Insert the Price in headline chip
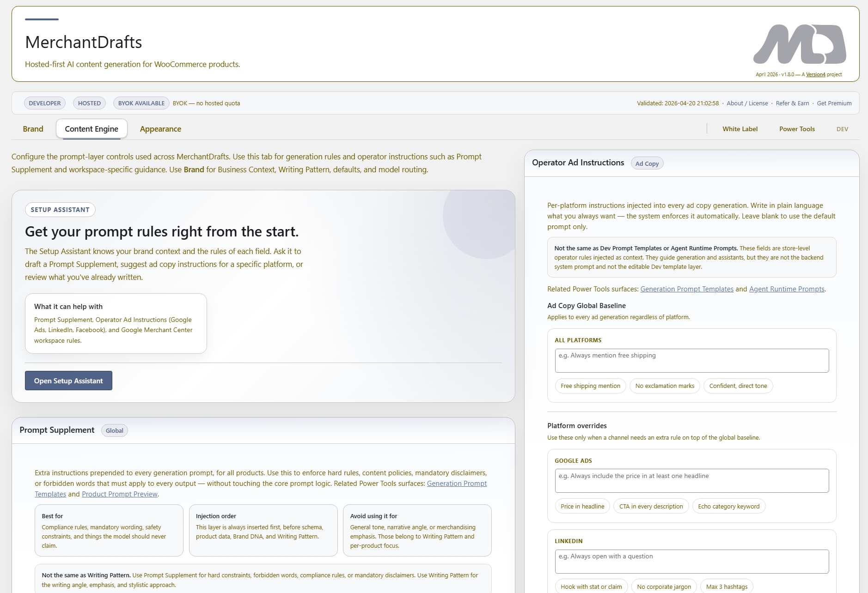This screenshot has height=593, width=868. tap(582, 507)
